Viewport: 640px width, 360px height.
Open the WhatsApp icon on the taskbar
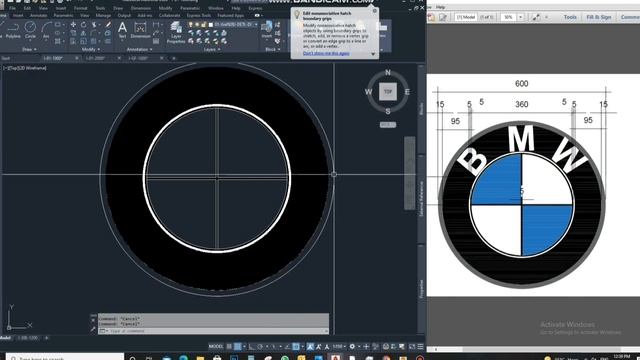tap(285, 358)
